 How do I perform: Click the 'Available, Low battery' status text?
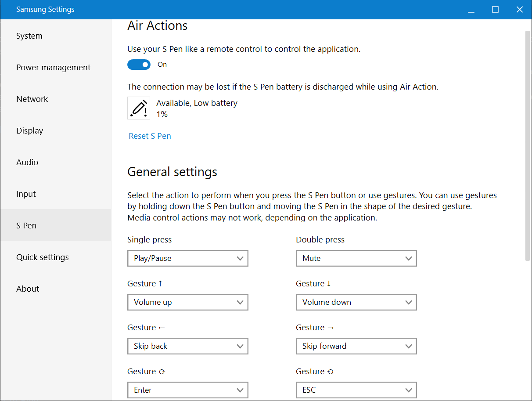[197, 103]
